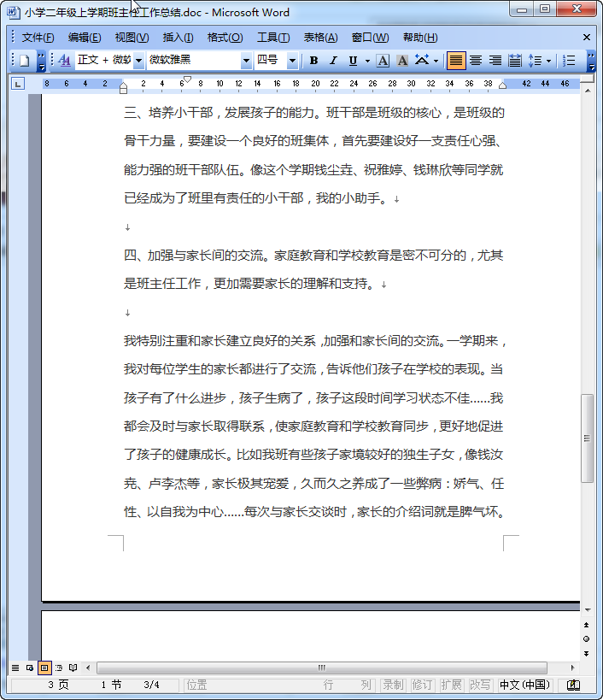
Task: Open the 帮助(H) menu
Action: pyautogui.click(x=420, y=38)
